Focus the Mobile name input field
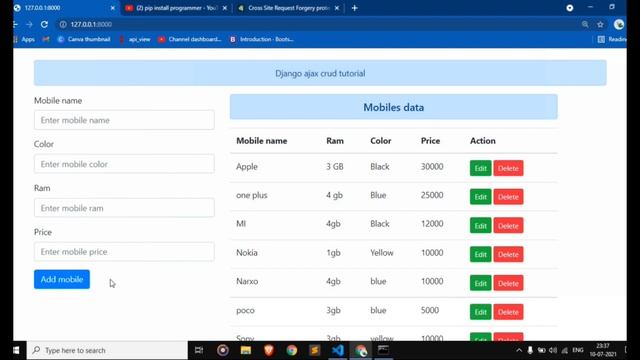 click(124, 120)
